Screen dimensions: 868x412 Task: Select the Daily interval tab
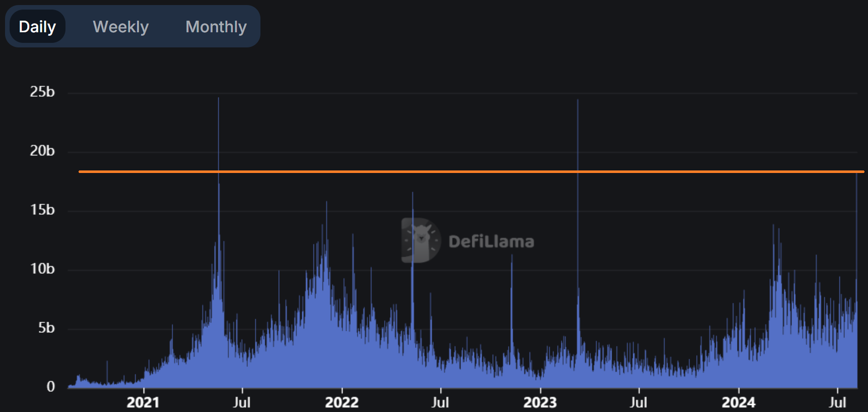[37, 27]
